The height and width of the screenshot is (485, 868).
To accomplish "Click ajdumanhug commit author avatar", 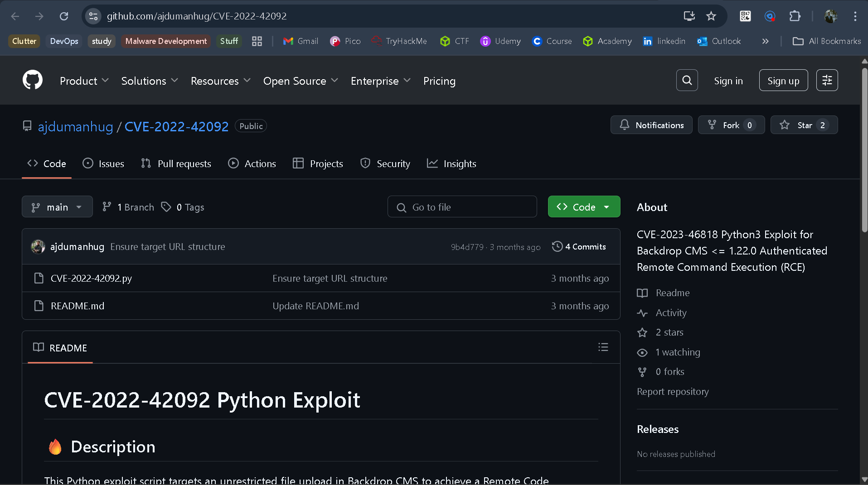I will [x=38, y=247].
